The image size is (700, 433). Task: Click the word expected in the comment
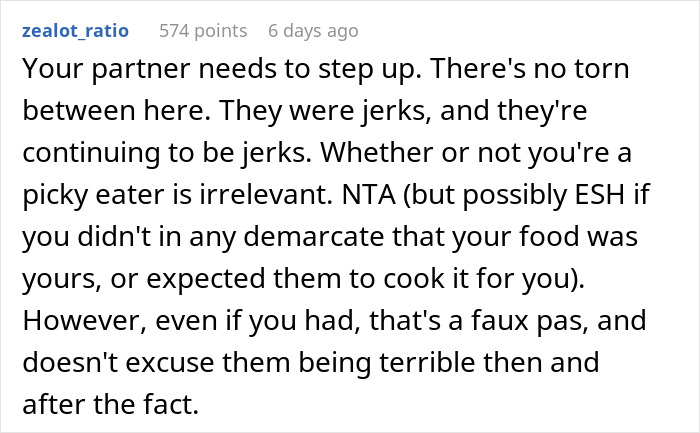coord(206,279)
